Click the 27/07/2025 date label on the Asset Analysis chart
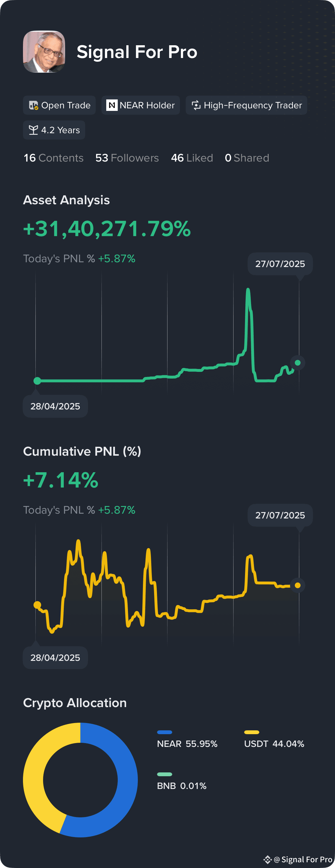The image size is (335, 868). click(x=280, y=264)
